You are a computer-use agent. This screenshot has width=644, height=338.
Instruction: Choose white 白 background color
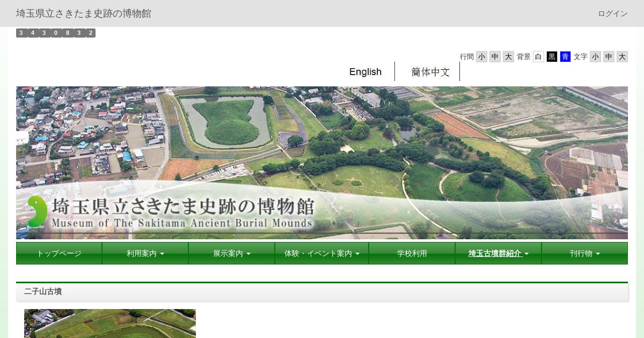pos(538,57)
